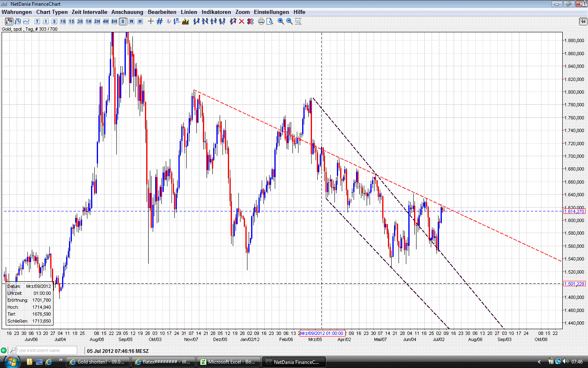This screenshot has height=368, width=588.
Task: Switch on the 1H hourly interval
Action: point(88,21)
